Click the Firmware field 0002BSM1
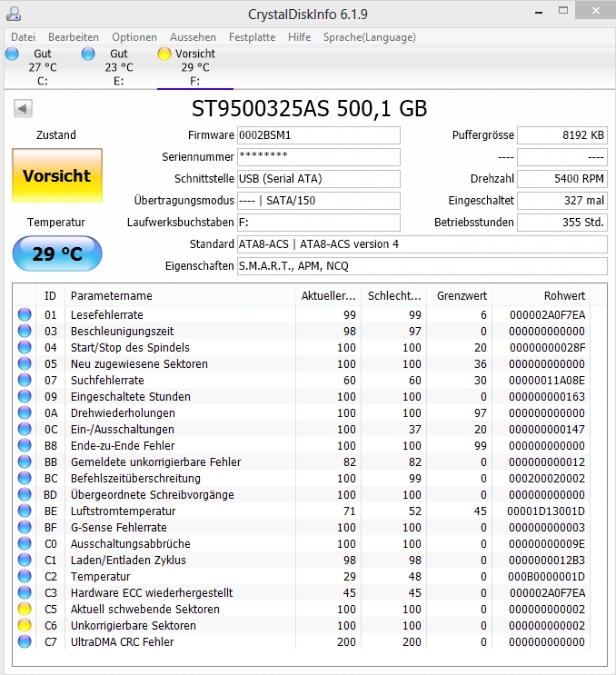The width and height of the screenshot is (616, 675). 319,135
